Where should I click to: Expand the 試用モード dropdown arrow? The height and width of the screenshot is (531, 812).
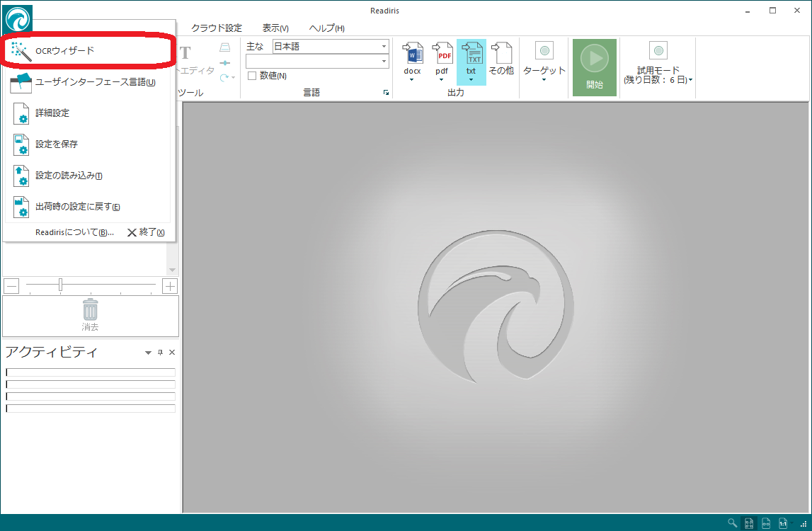(690, 80)
